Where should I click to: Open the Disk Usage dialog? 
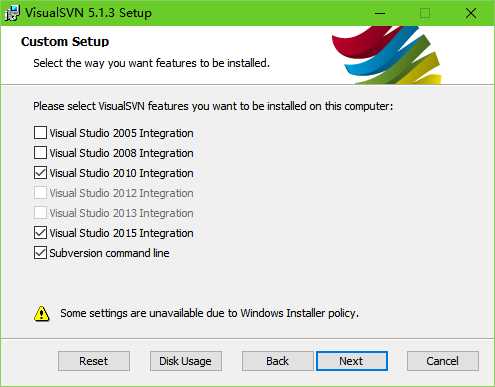point(186,361)
